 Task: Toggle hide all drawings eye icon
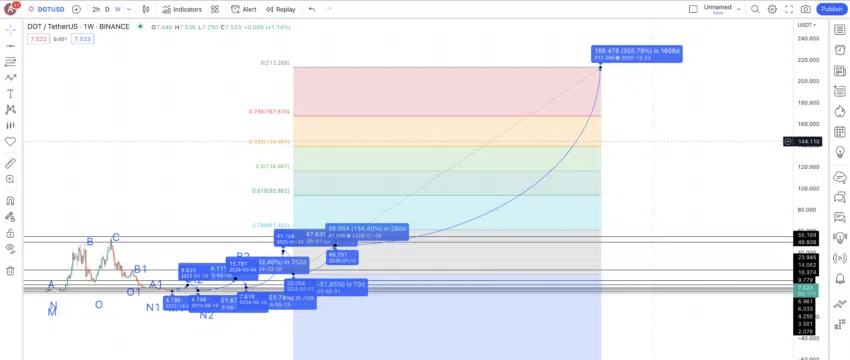pyautogui.click(x=10, y=249)
